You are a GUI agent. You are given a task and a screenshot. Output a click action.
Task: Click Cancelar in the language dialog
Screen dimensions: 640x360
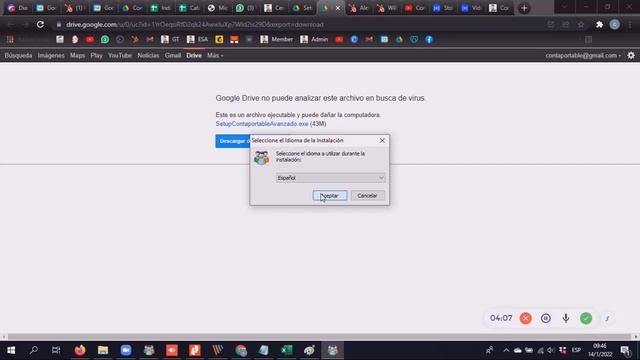(x=367, y=196)
